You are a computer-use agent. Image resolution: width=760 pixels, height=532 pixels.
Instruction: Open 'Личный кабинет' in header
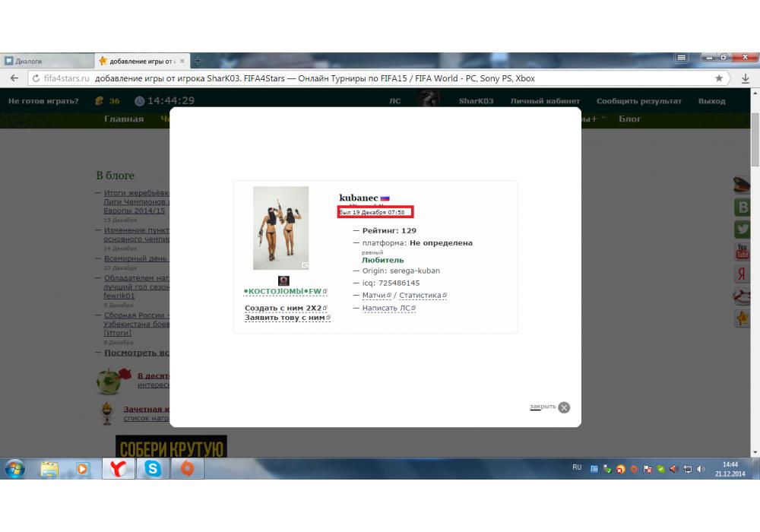[545, 101]
